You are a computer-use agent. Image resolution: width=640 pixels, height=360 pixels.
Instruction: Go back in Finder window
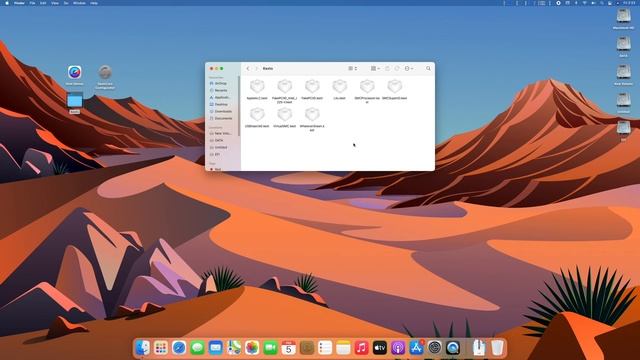pos(248,69)
